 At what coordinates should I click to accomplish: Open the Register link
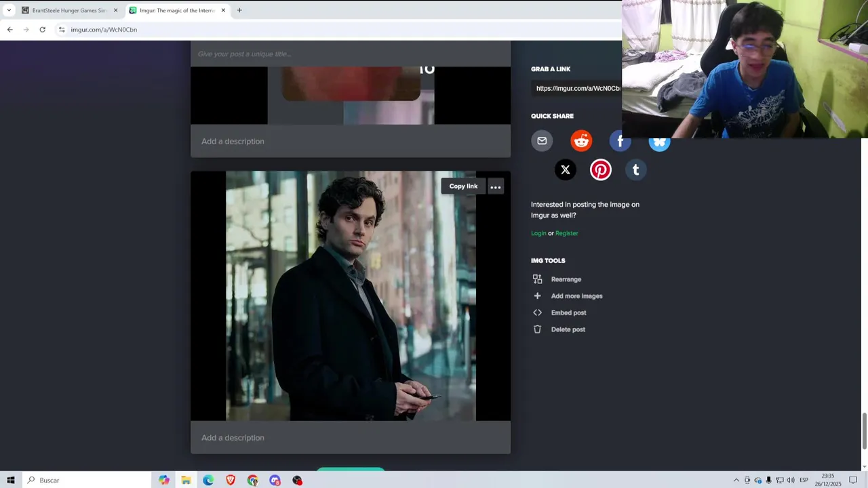(x=567, y=233)
